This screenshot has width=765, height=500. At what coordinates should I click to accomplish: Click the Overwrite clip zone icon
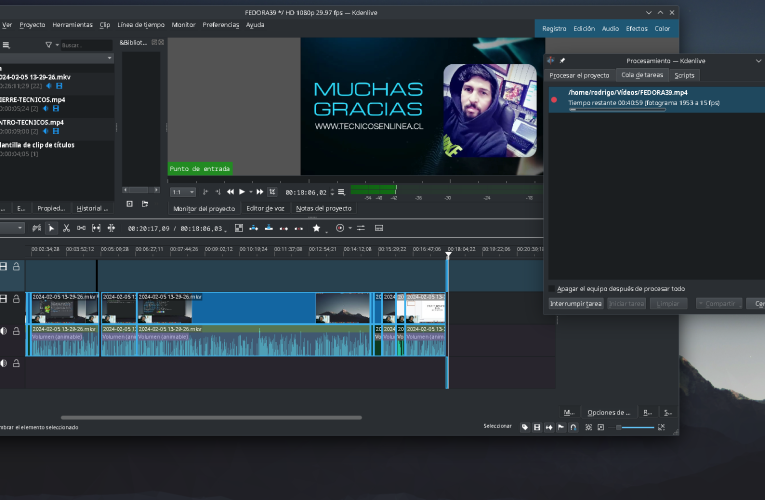point(269,228)
